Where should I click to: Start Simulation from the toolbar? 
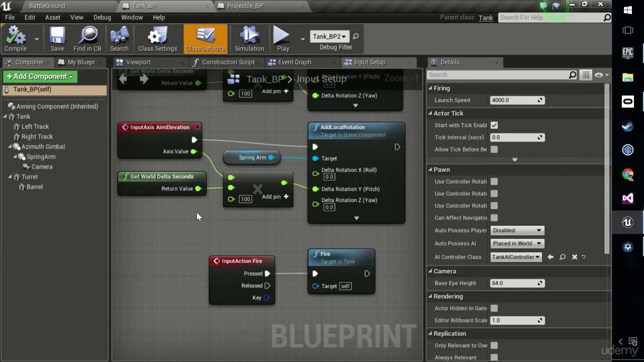coord(249,39)
